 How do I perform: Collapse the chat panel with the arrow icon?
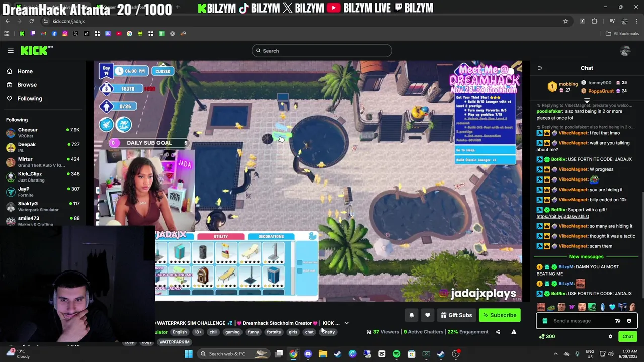tap(540, 68)
